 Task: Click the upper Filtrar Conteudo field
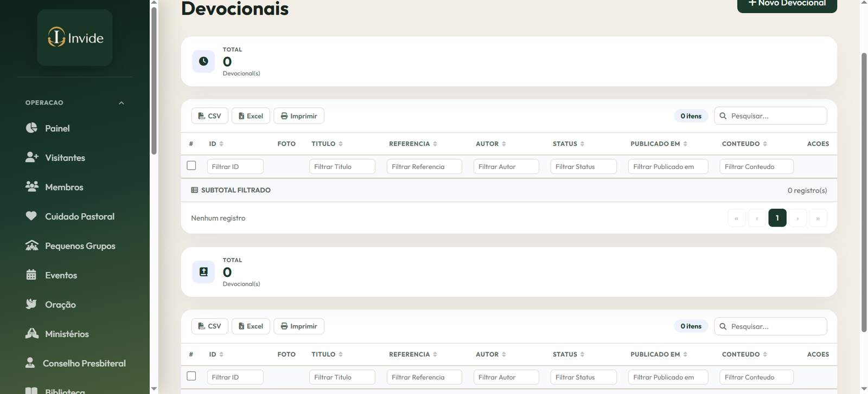[757, 166]
